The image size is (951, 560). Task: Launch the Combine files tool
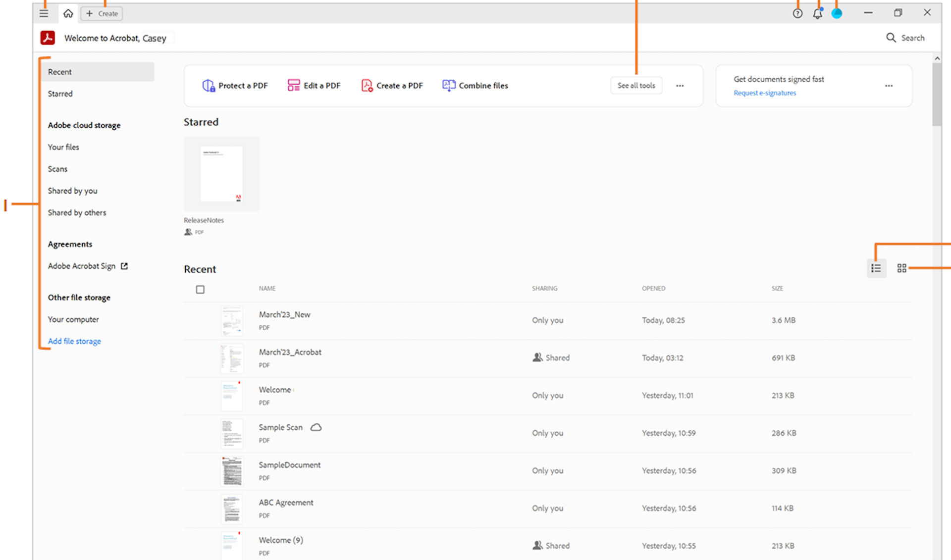click(x=475, y=86)
